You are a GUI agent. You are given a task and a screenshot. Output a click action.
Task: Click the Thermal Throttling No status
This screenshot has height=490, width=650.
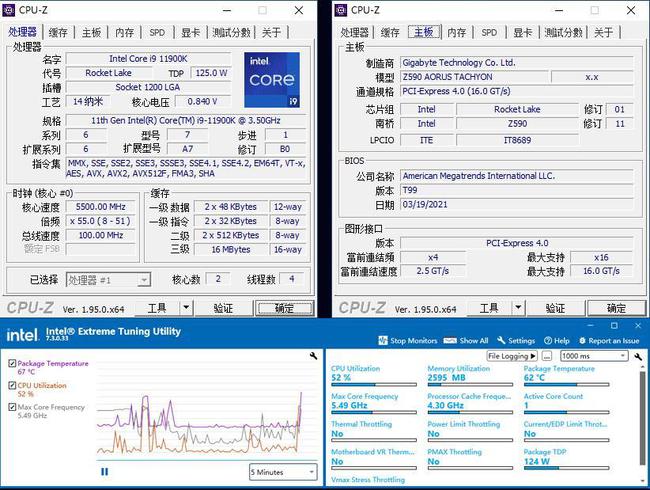(337, 434)
